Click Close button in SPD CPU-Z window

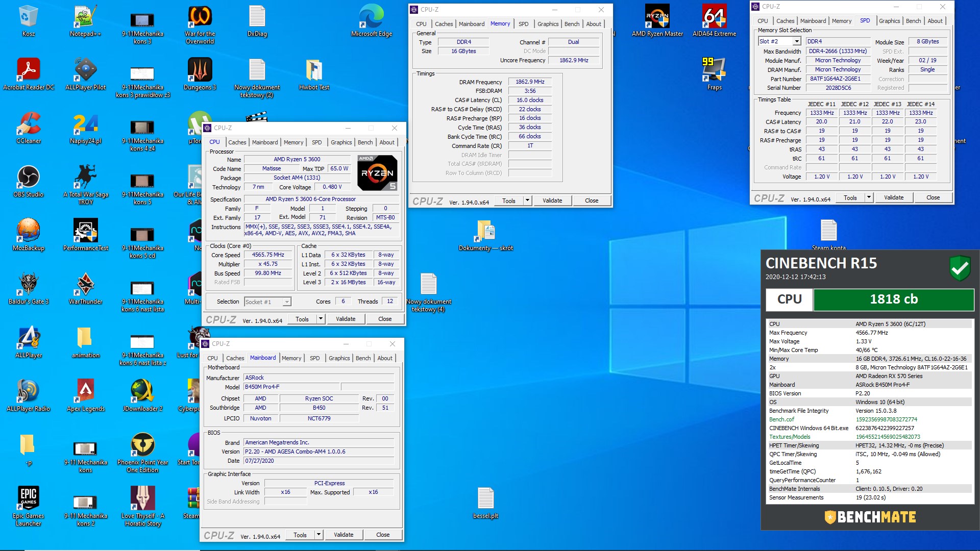(933, 197)
